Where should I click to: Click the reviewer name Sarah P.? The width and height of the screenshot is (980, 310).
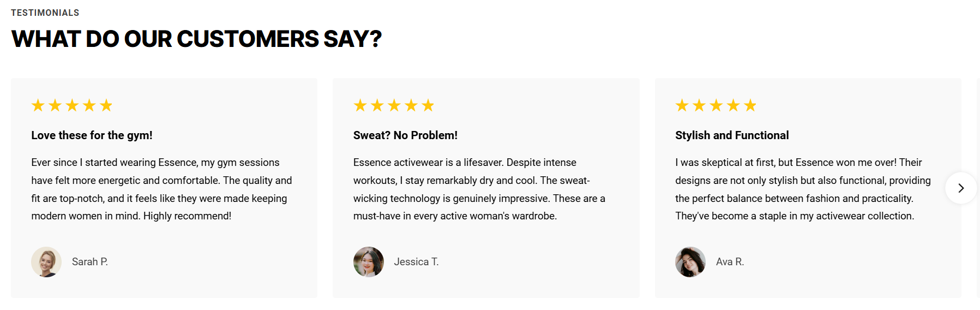90,262
